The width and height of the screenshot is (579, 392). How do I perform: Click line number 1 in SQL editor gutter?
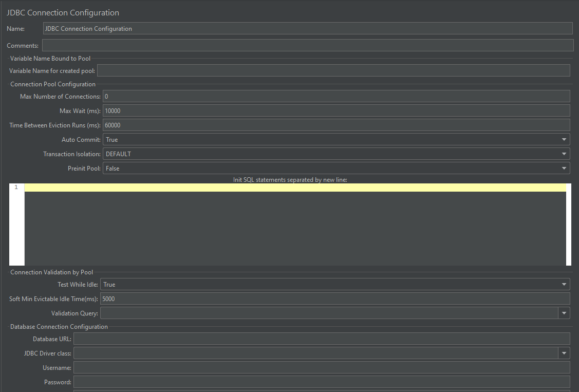tap(16, 187)
